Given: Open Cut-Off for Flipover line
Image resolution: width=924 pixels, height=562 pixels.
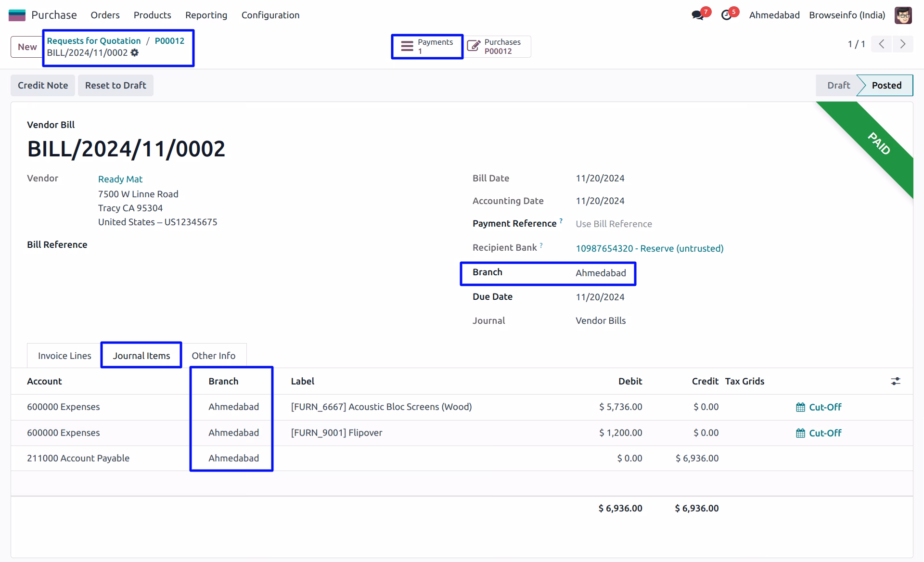Looking at the screenshot, I should coord(819,433).
